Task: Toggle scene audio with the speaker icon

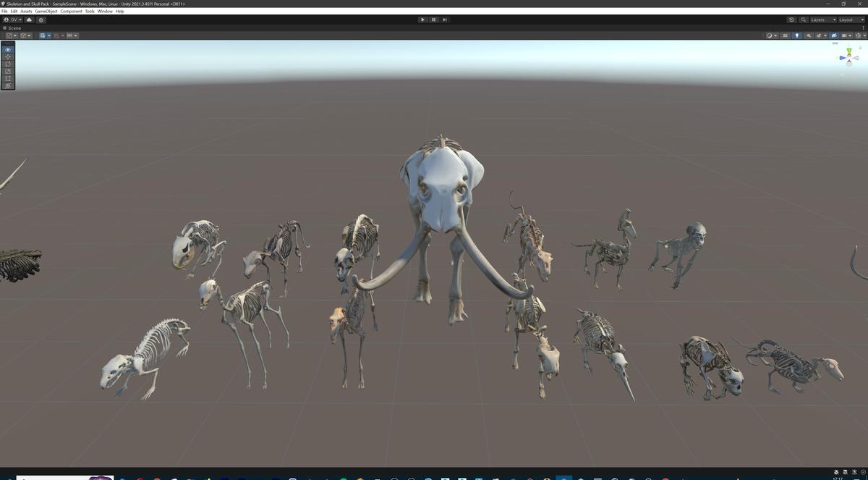Action: [809, 35]
